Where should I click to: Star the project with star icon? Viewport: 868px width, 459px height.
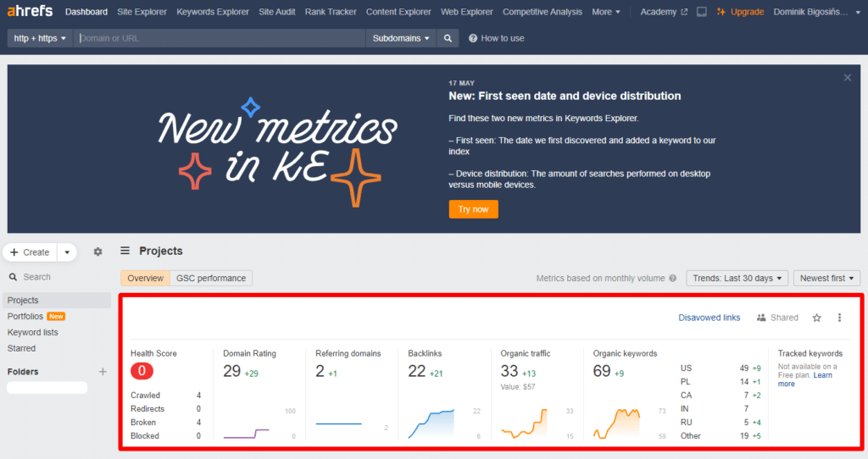pyautogui.click(x=816, y=318)
